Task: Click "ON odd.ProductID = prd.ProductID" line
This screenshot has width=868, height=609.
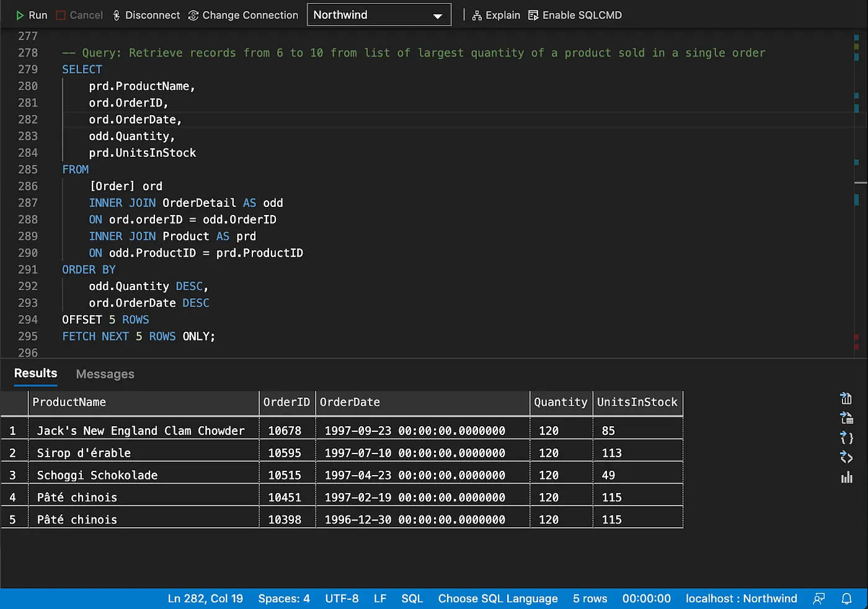Action: click(196, 253)
